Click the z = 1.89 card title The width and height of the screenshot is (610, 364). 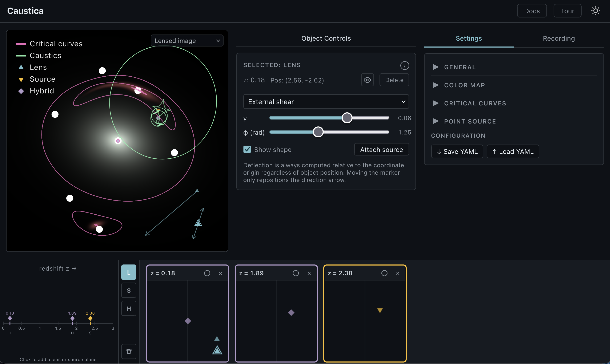click(251, 273)
